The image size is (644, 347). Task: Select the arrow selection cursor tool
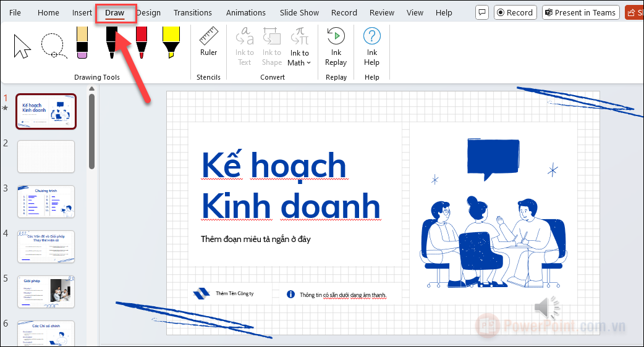pyautogui.click(x=22, y=46)
